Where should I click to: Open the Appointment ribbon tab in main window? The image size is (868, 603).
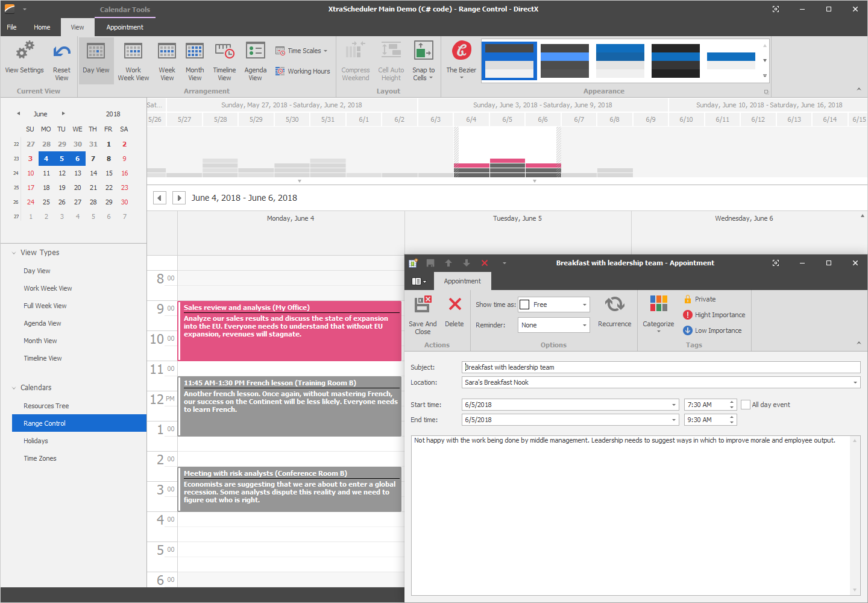click(125, 27)
